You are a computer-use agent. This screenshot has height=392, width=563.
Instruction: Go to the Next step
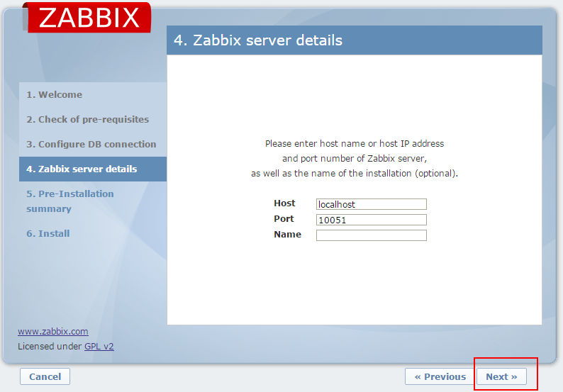pyautogui.click(x=501, y=376)
